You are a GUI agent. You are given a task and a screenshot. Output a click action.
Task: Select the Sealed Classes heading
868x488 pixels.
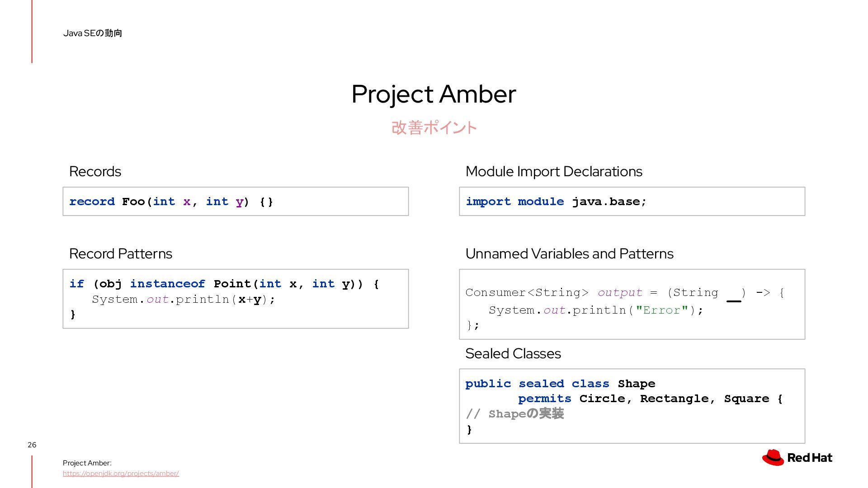point(513,354)
